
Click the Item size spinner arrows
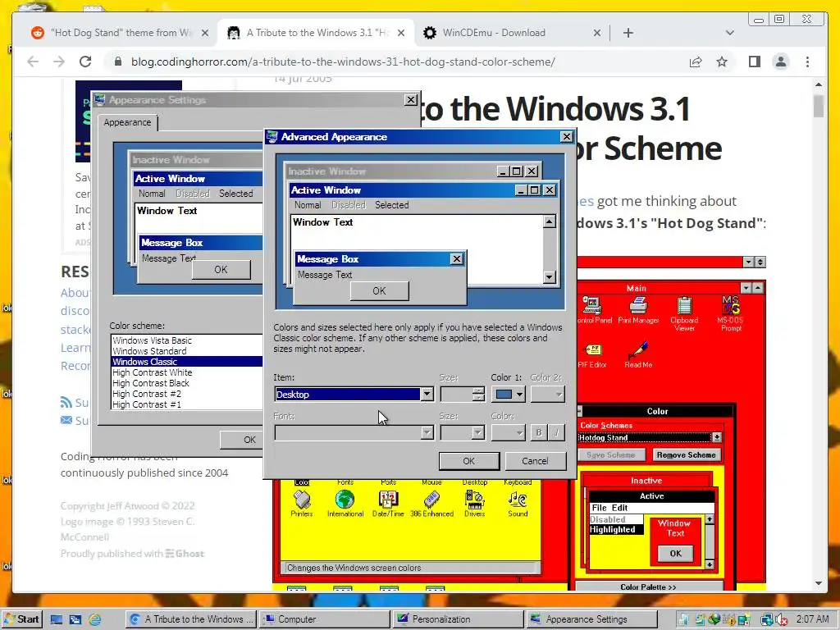coord(478,395)
